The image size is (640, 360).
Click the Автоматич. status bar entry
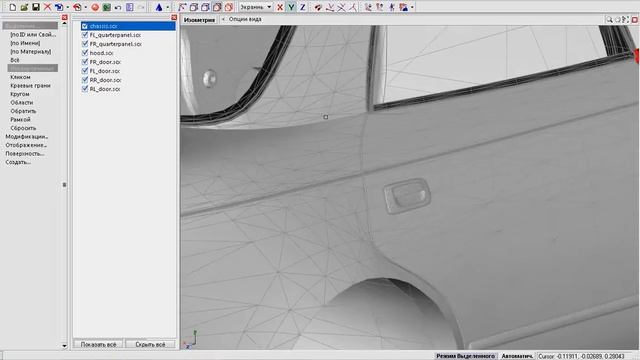pyautogui.click(x=517, y=356)
